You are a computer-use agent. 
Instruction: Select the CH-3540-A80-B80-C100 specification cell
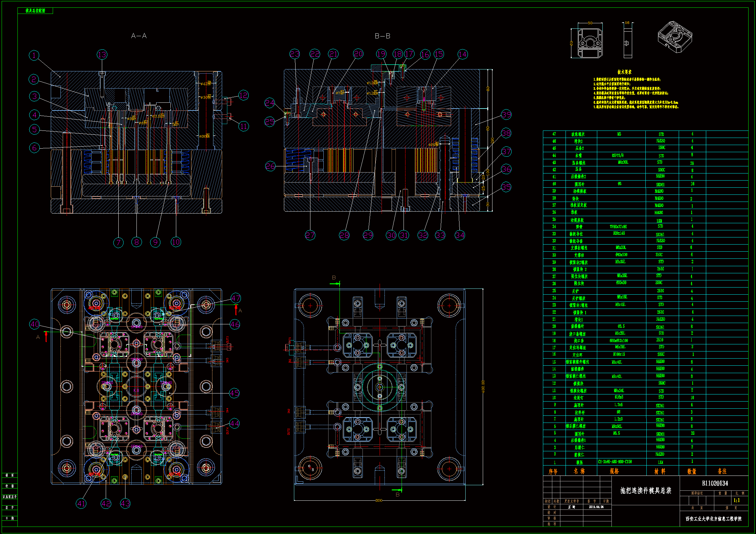[615, 462]
